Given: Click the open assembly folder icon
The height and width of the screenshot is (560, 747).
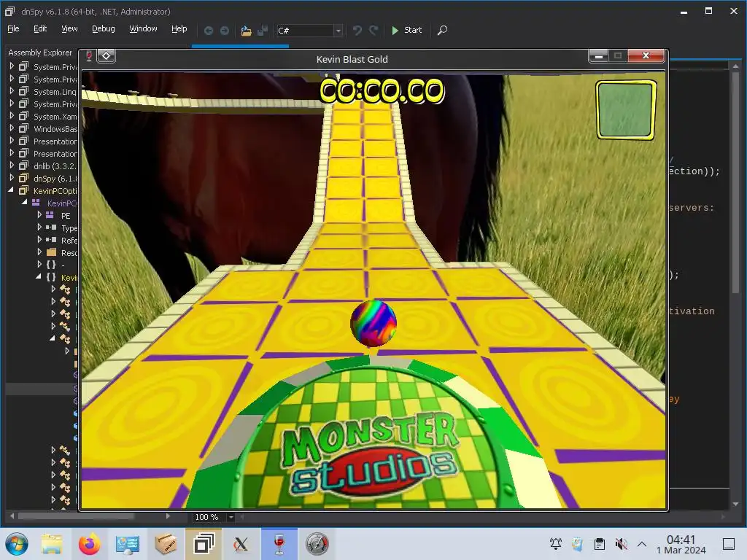Looking at the screenshot, I should (x=246, y=31).
